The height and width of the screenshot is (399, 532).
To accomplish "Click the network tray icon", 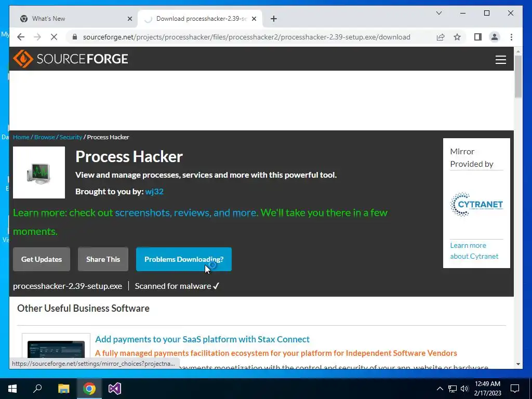I will point(453,389).
